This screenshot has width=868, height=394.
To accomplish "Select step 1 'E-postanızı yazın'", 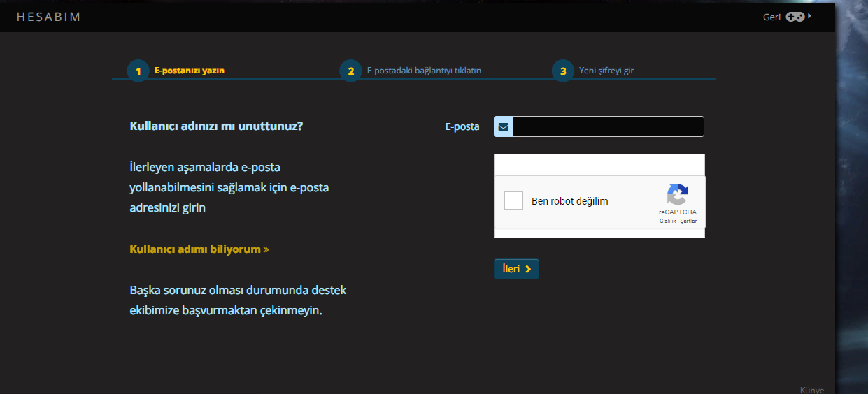I will [x=176, y=71].
